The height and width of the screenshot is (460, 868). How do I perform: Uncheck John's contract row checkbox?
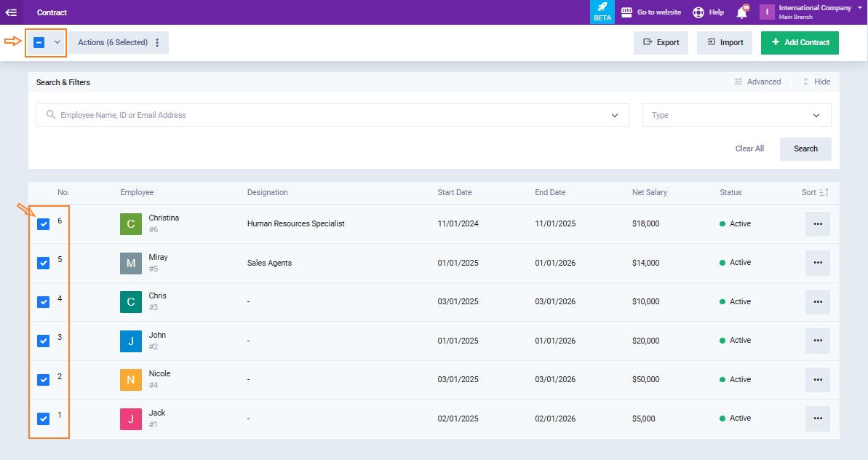click(43, 341)
